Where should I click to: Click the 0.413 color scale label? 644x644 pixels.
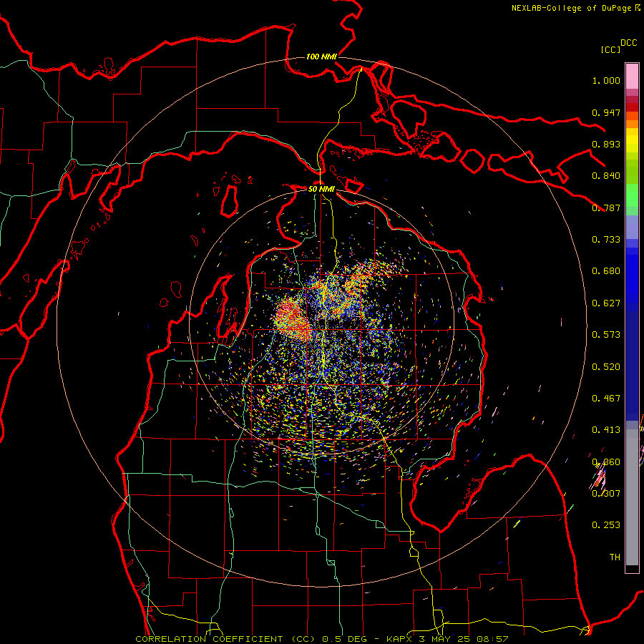[x=606, y=430]
